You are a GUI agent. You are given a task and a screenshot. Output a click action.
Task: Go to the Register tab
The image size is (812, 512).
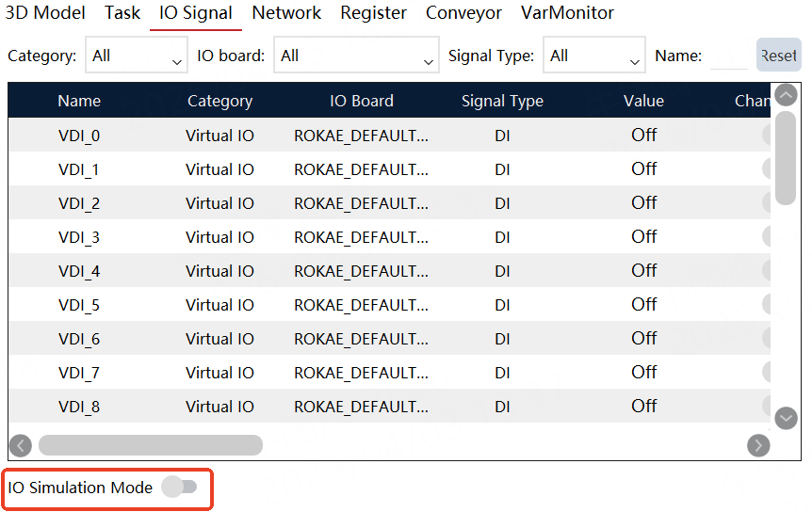click(x=373, y=13)
